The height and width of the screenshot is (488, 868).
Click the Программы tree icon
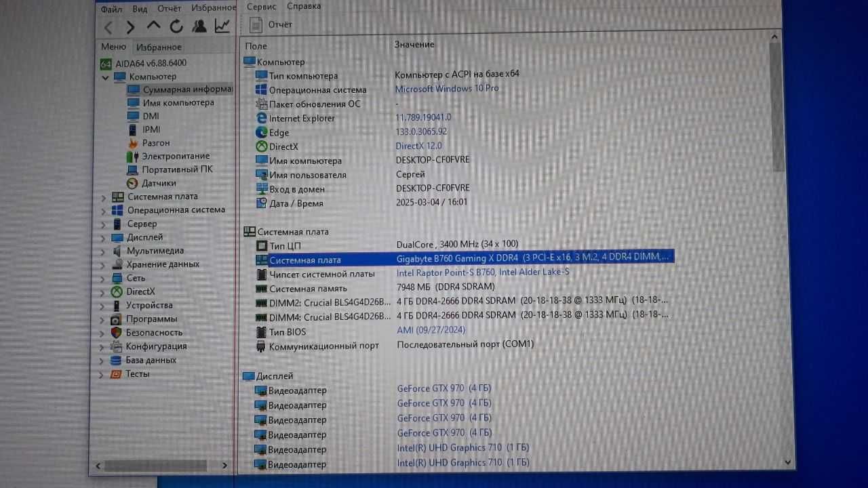pos(116,319)
